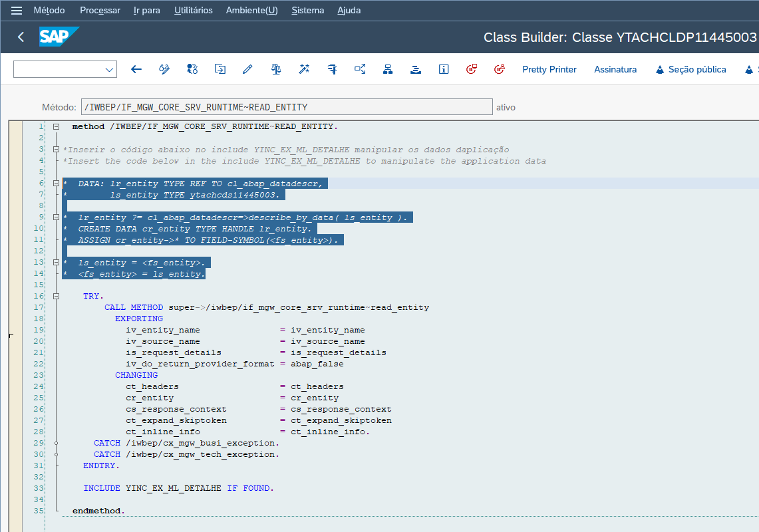Image resolution: width=759 pixels, height=532 pixels.
Task: Toggle Display/Change mode with glasses-pencil icon
Action: pyautogui.click(x=164, y=69)
